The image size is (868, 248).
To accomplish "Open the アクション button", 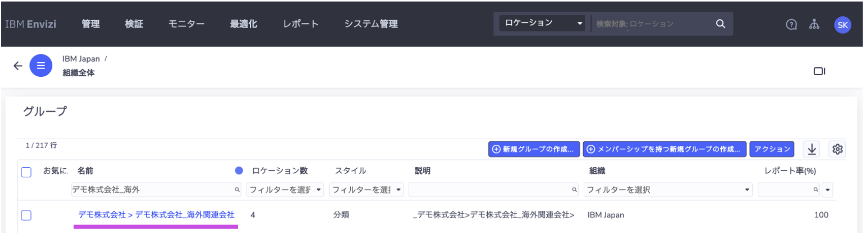I will pos(772,149).
